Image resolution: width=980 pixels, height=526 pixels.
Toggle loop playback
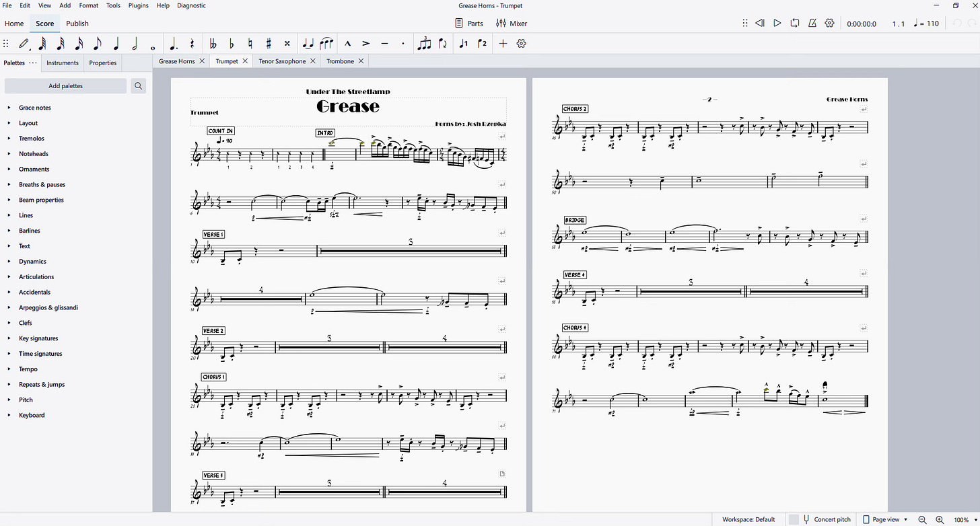tap(795, 23)
